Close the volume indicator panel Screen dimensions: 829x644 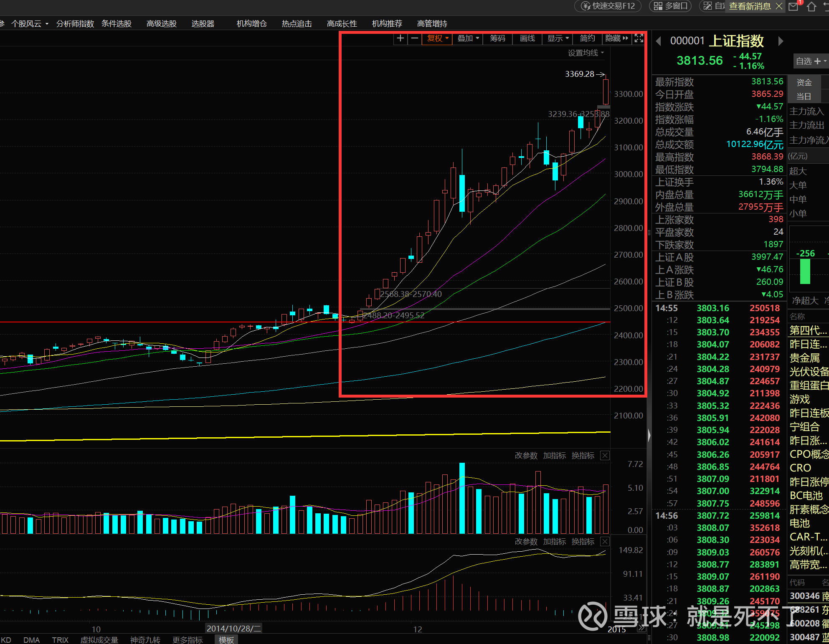[605, 455]
